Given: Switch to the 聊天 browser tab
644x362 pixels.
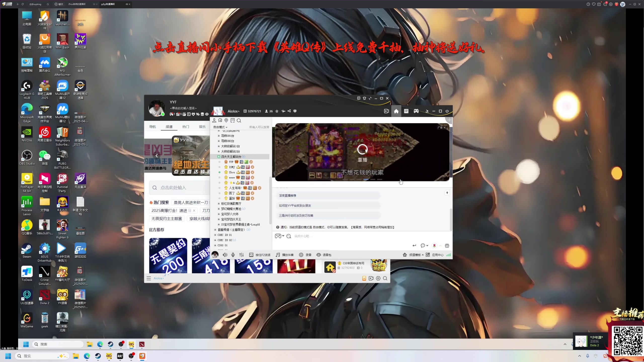Looking at the screenshot, I should (59, 4).
